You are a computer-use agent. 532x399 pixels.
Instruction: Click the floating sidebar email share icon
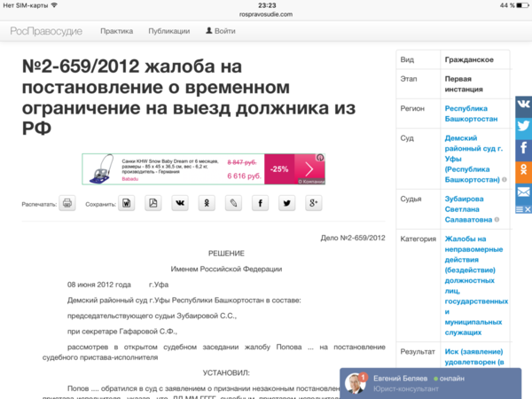[523, 192]
